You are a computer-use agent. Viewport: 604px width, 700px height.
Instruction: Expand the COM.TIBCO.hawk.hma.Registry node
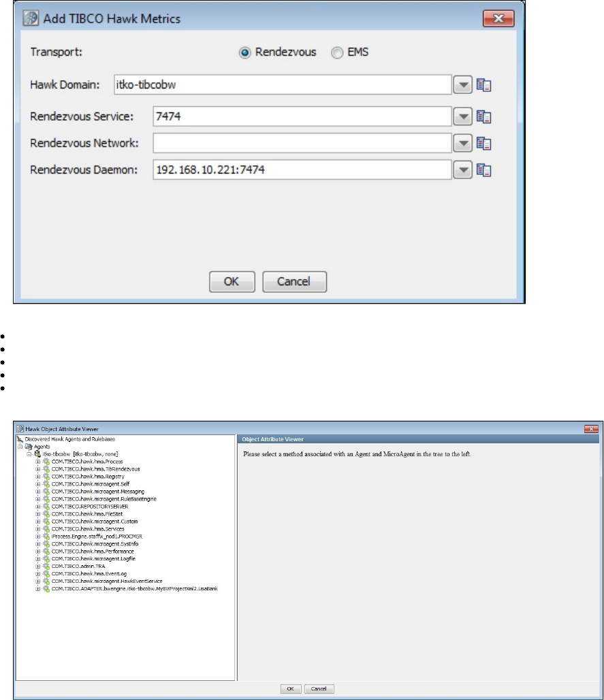coord(38,477)
